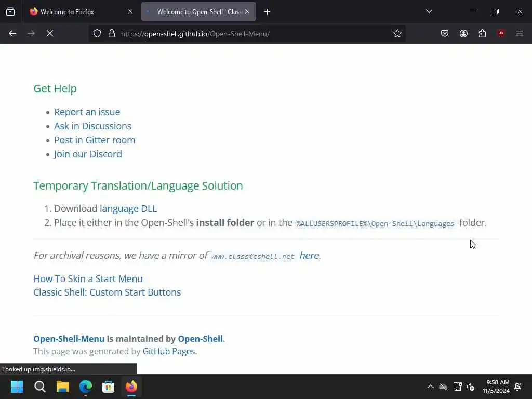Select Firefox in the taskbar
Viewport: 532px width, 399px height.
131,387
